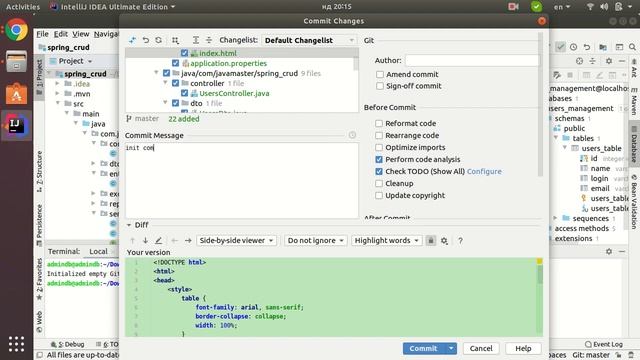Screen dimensions: 640x360
Task: Click the search magnifier in IDE toolbar
Action: (x=632, y=47)
